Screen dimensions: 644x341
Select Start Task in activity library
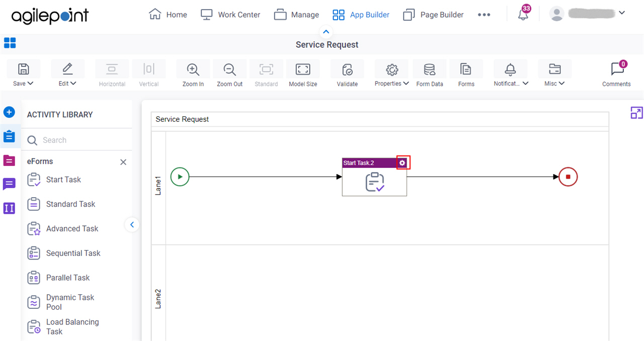point(53,180)
